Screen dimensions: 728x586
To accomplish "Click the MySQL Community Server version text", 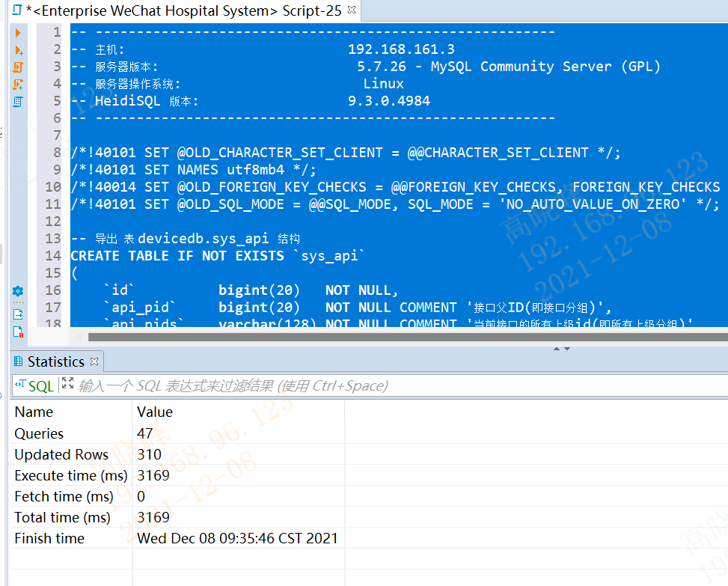I will pyautogui.click(x=508, y=67).
